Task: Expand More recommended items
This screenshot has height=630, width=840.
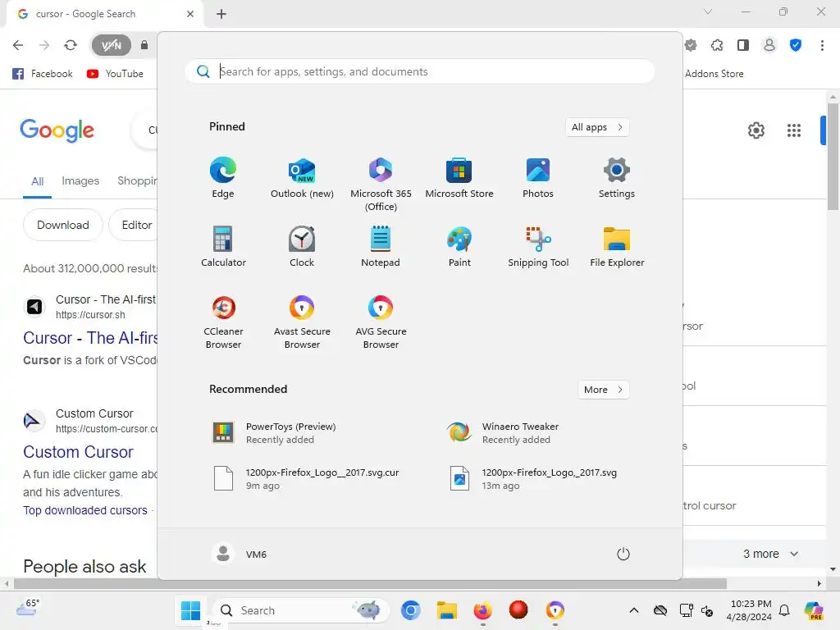Action: click(x=603, y=390)
